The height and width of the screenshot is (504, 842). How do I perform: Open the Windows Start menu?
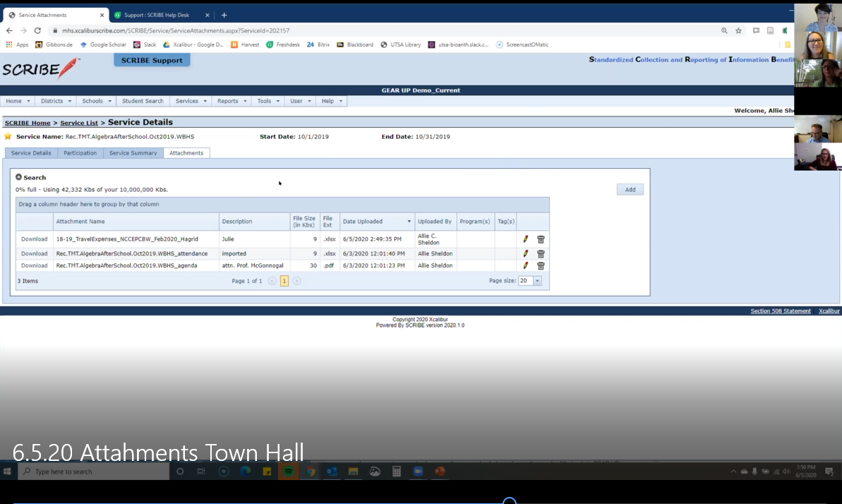point(8,472)
